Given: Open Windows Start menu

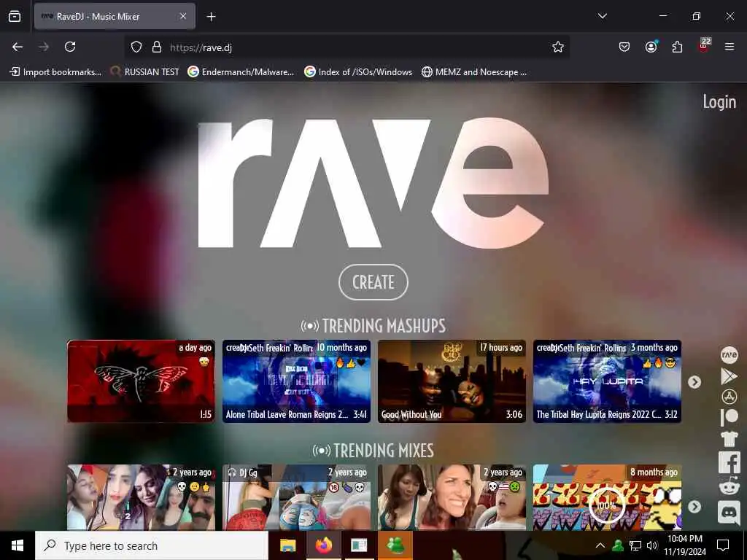Looking at the screenshot, I should click(x=18, y=545).
